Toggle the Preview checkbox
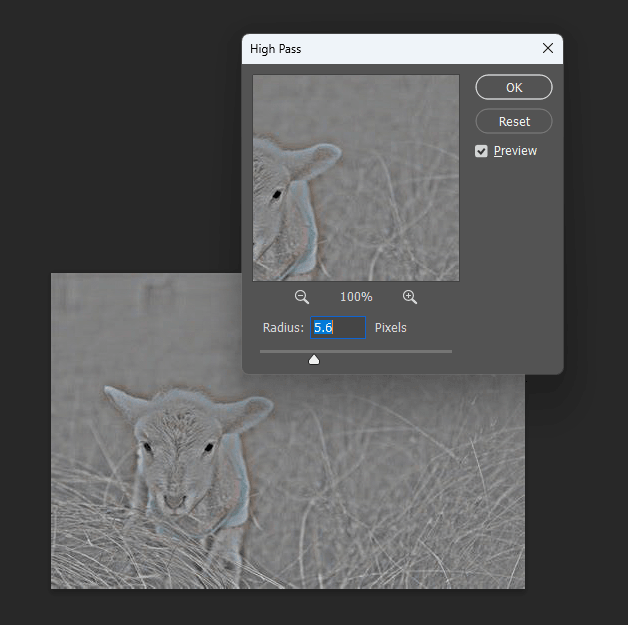628x625 pixels. click(482, 151)
